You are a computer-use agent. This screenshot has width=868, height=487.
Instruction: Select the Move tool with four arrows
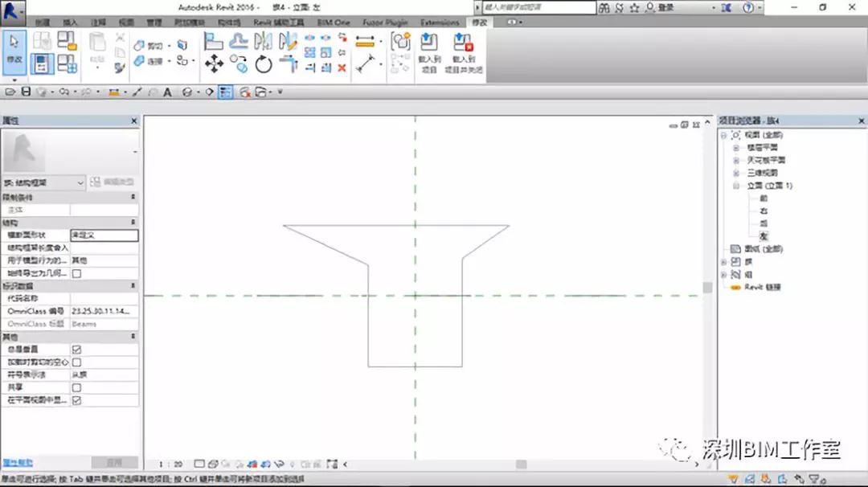[x=215, y=64]
